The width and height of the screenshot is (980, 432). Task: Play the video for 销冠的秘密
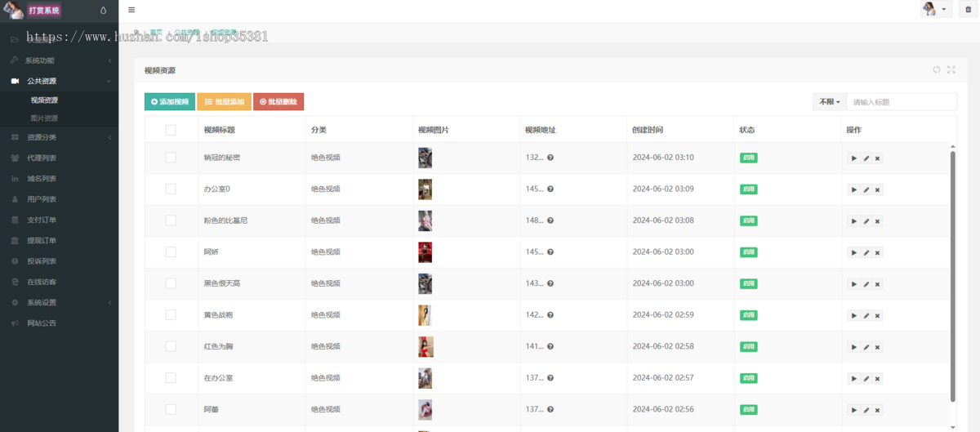[x=854, y=158]
